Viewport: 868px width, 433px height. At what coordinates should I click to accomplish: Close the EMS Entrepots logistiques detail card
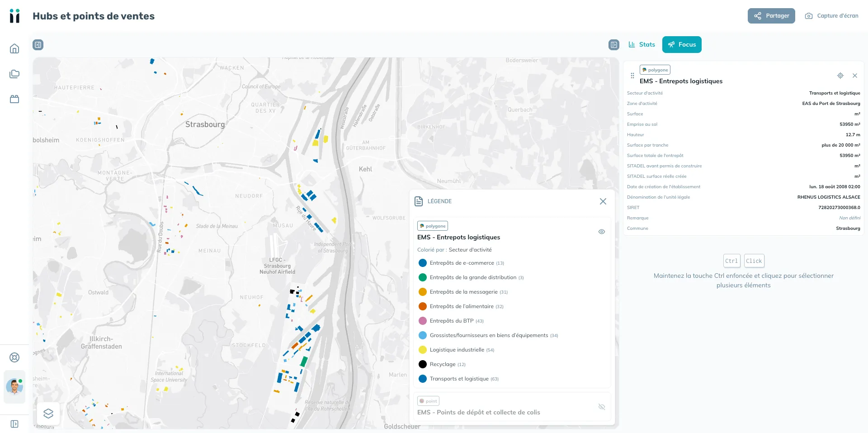(855, 76)
